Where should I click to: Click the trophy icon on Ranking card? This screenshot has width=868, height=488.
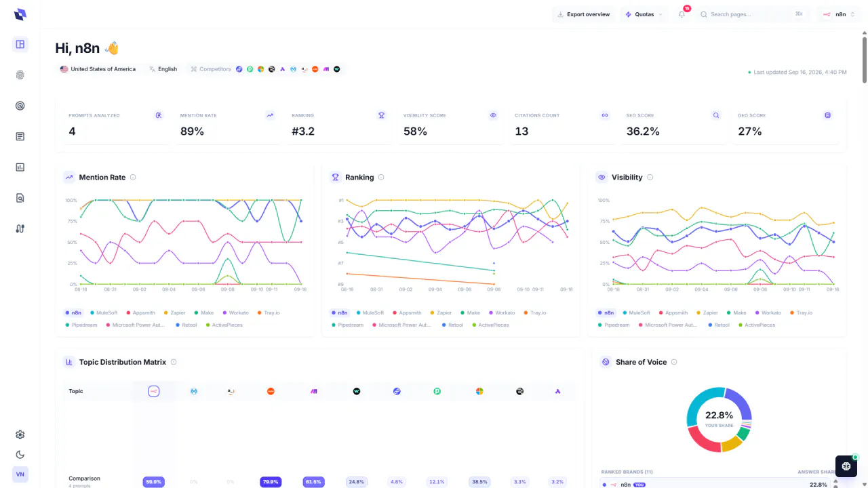tap(382, 115)
